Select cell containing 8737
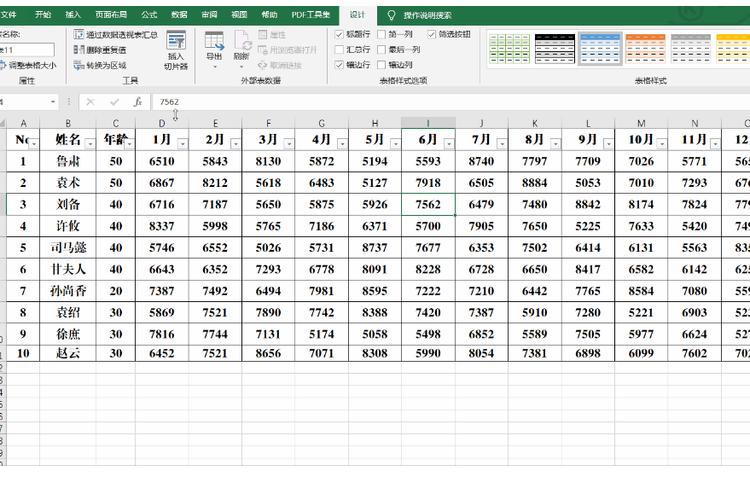This screenshot has height=500, width=750. click(375, 247)
